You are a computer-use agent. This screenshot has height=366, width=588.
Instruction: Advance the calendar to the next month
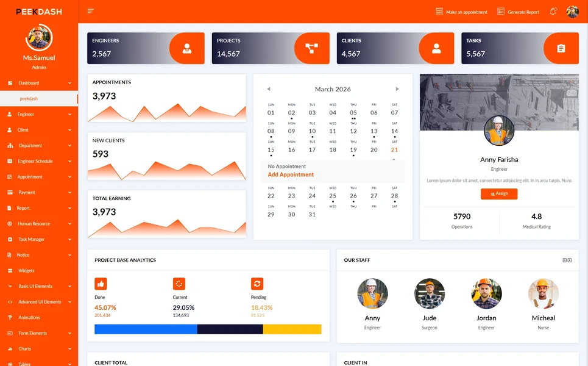coord(397,88)
